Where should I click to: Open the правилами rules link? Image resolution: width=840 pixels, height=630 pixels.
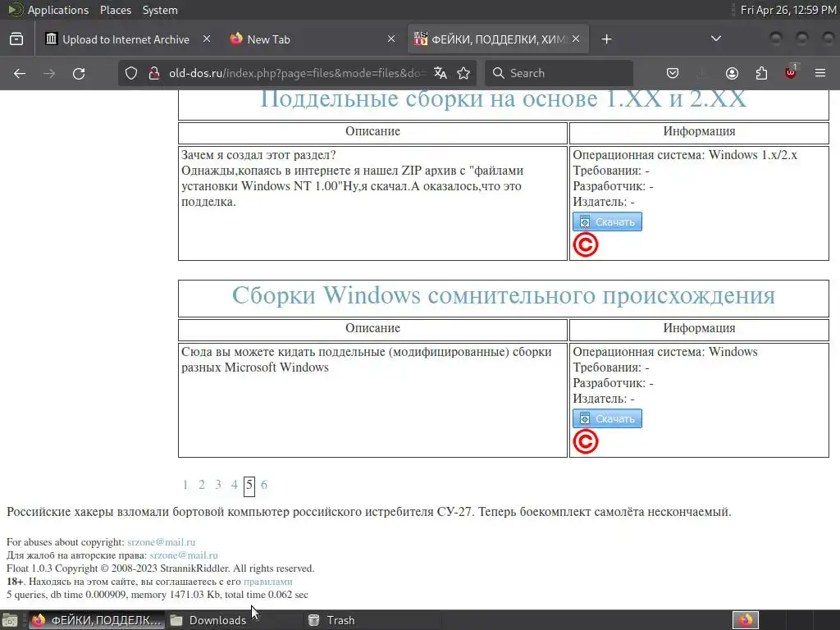click(268, 582)
